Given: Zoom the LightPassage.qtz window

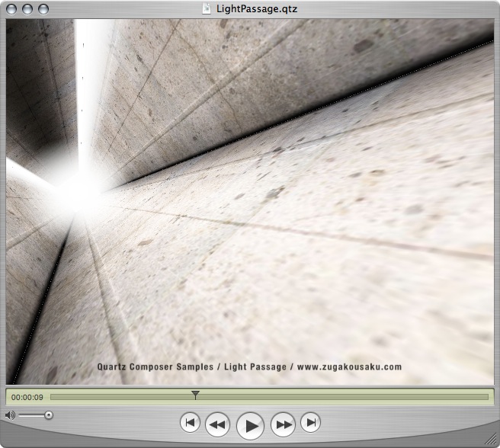Looking at the screenshot, I should 43,9.
